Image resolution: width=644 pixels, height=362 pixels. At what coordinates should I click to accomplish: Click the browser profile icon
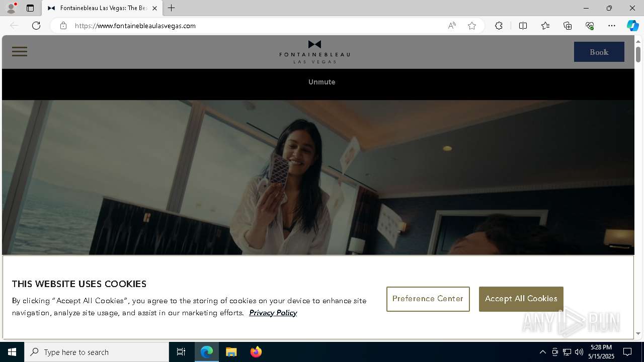pos(11,8)
